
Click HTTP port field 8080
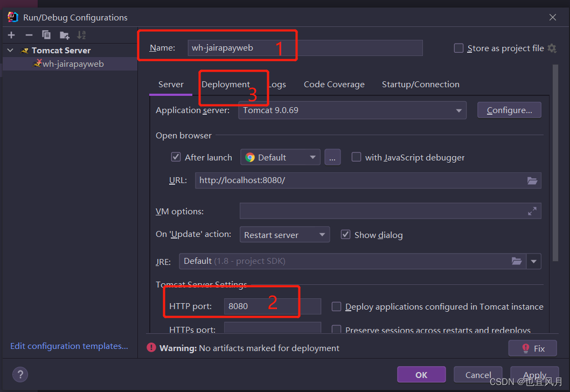point(272,306)
